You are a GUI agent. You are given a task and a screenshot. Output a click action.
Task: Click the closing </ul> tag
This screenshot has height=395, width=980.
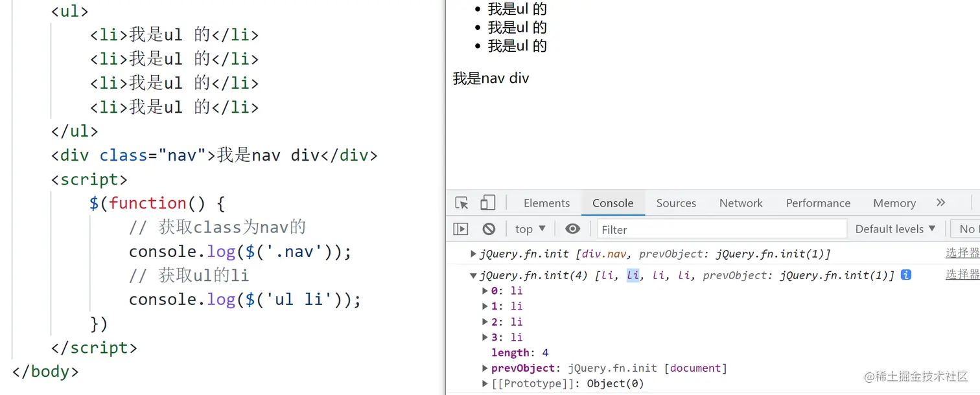coord(75,131)
